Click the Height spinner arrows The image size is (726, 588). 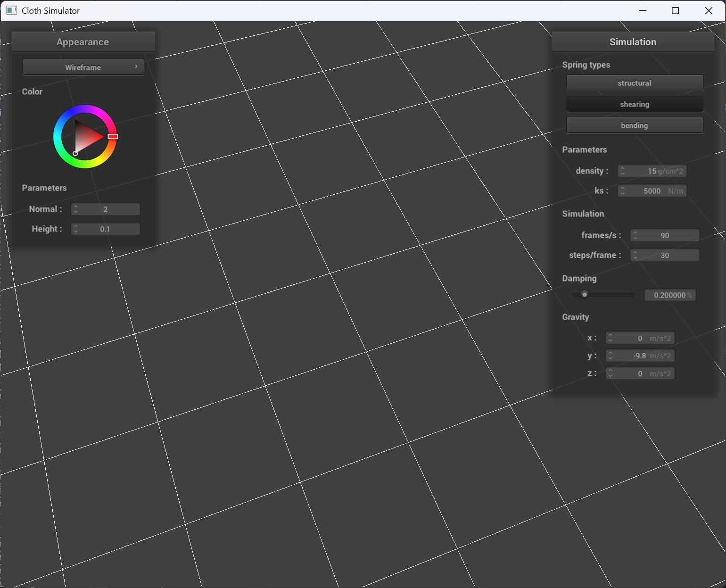[x=75, y=229]
